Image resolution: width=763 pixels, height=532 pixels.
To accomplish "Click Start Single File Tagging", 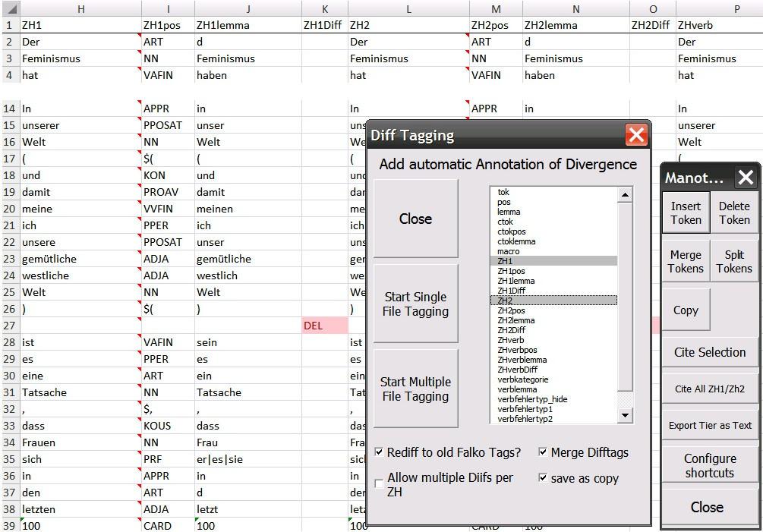I will 415,304.
